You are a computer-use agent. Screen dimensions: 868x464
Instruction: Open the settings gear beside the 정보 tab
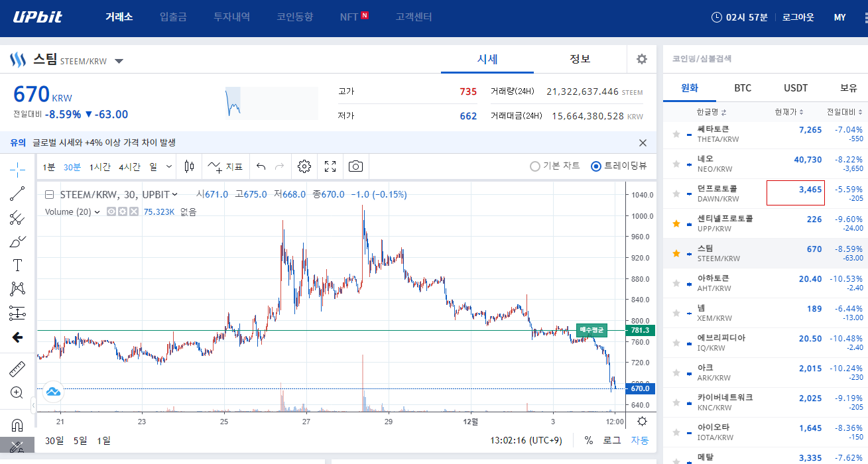(x=641, y=59)
